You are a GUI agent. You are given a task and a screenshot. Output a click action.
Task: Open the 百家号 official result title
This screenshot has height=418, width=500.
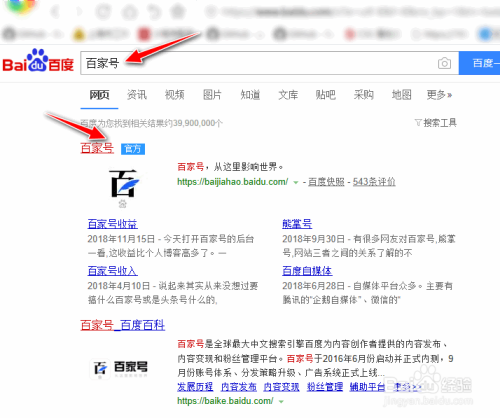click(x=97, y=148)
